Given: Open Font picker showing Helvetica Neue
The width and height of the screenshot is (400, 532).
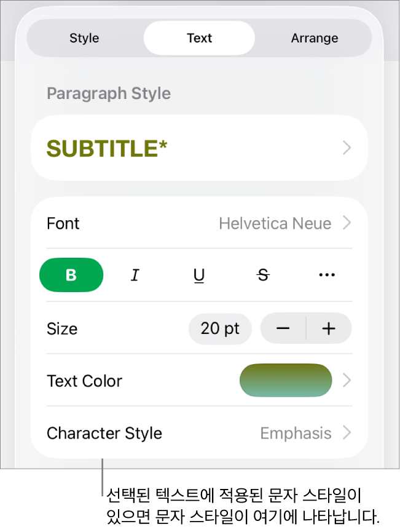Looking at the screenshot, I should click(x=275, y=223).
